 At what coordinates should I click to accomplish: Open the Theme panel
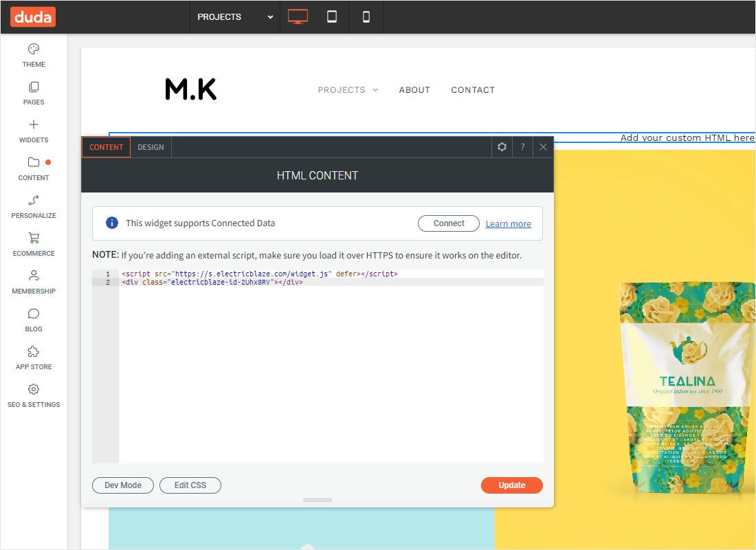34,56
